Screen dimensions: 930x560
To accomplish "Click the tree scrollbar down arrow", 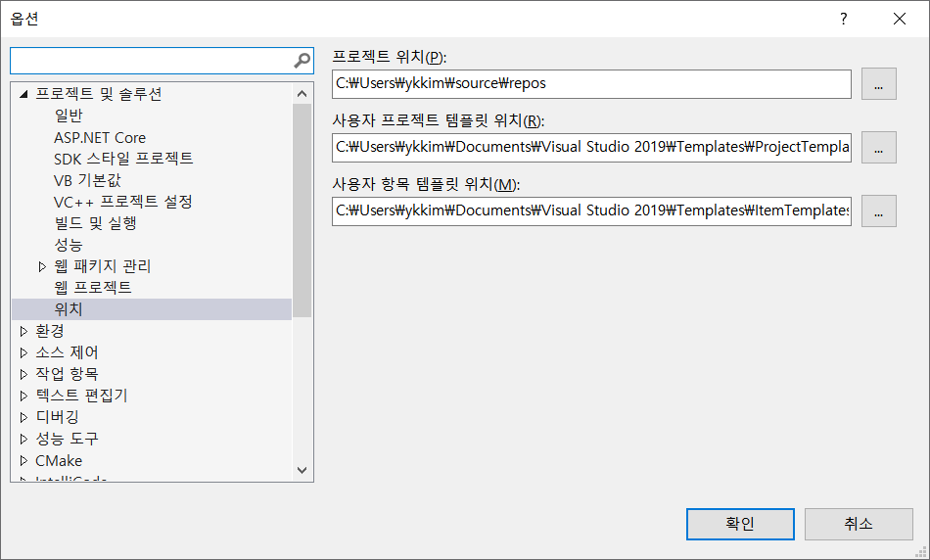I will tap(302, 470).
